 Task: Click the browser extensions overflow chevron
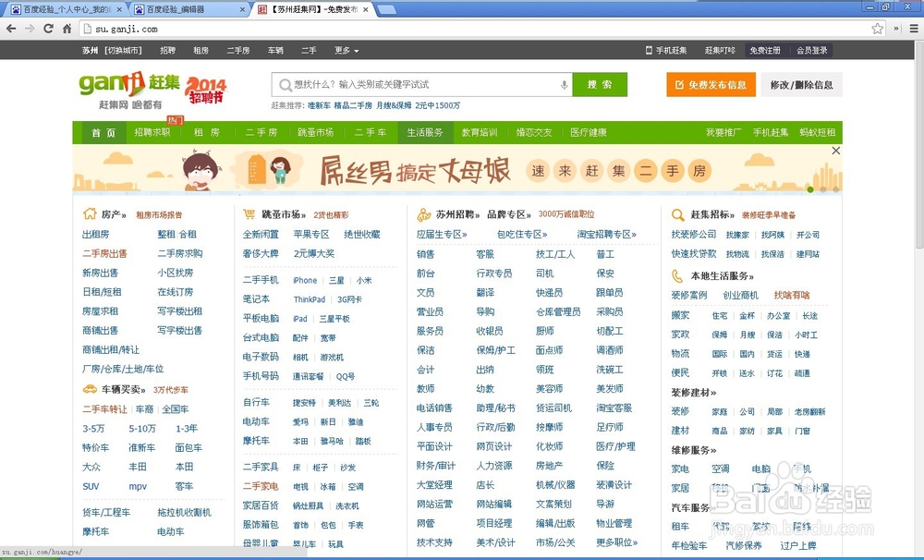coord(896,29)
